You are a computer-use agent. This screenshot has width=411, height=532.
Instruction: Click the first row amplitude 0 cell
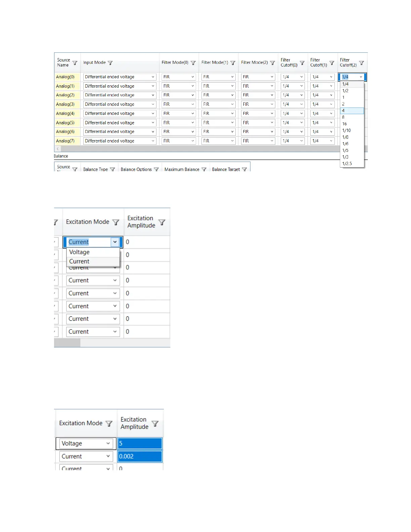[147, 242]
